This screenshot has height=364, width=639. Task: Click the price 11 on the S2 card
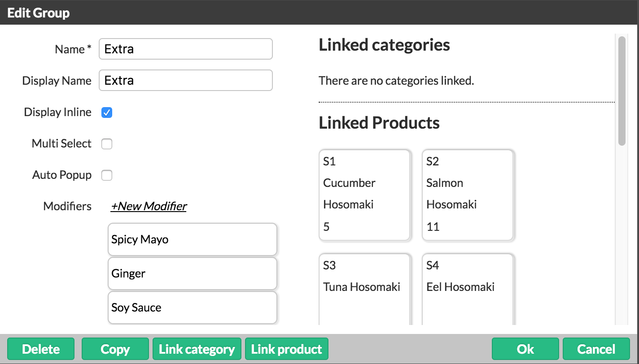[433, 227]
